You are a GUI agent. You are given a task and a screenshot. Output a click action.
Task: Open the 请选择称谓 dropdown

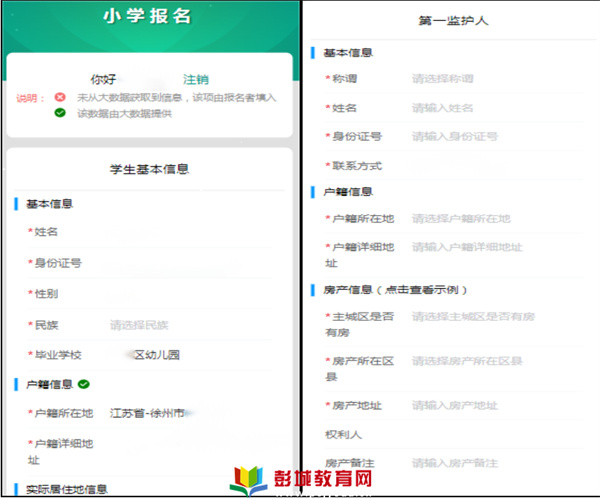pos(442,79)
